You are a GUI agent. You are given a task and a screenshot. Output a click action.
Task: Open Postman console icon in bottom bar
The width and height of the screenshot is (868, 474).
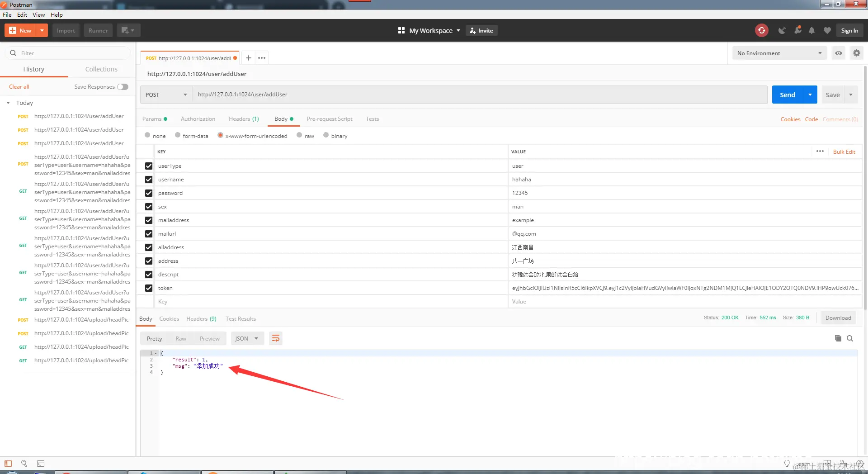click(41, 464)
